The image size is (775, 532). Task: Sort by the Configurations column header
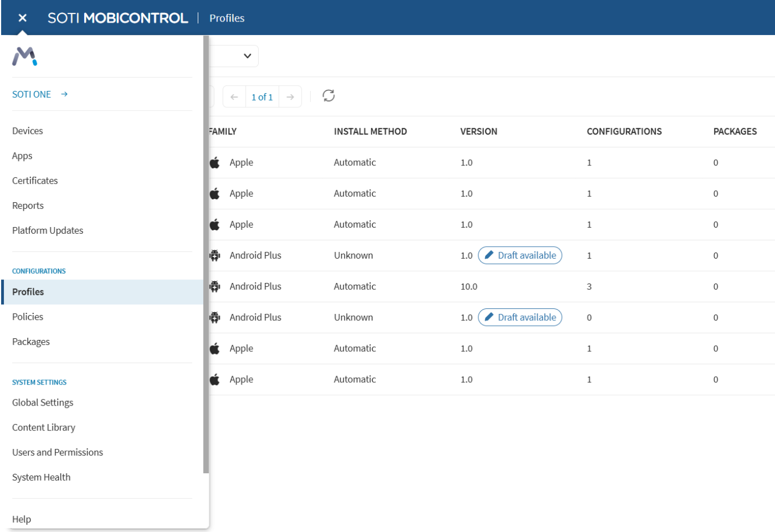point(624,132)
